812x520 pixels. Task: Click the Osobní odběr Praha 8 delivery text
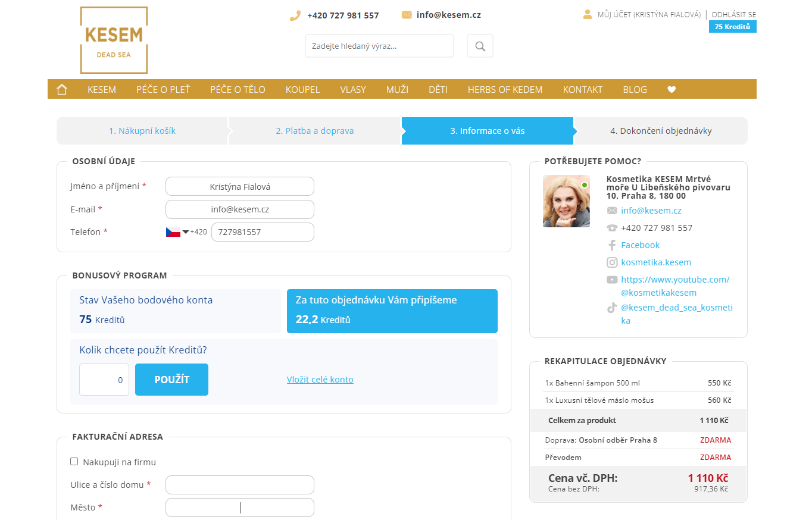[x=618, y=440]
